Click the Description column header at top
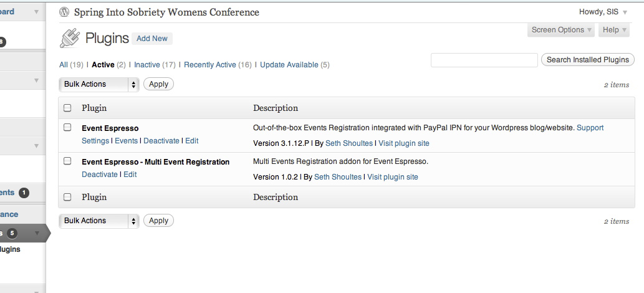Screen dimensions: 644x293 (276, 108)
